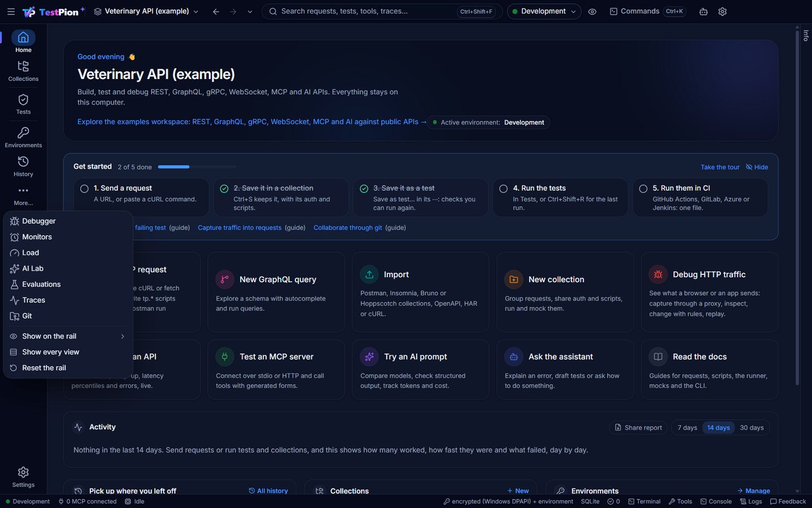Select AI Lab from the More menu
The height and width of the screenshot is (508, 812).
68,269
